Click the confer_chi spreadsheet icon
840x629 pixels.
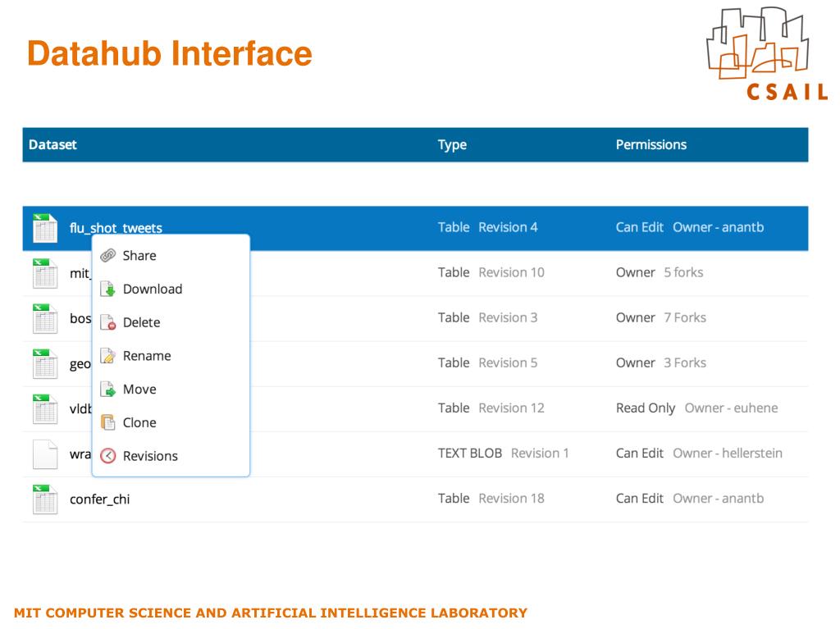coord(45,499)
